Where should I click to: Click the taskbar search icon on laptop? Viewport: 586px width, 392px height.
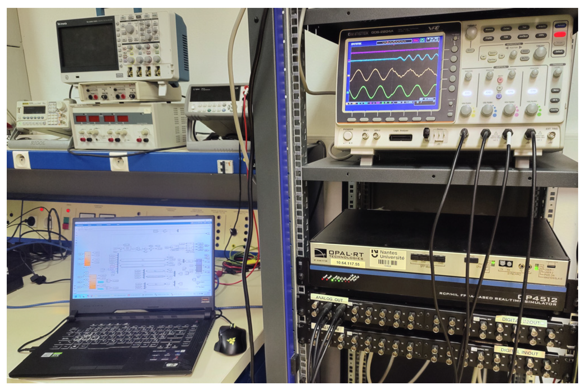pos(80,296)
